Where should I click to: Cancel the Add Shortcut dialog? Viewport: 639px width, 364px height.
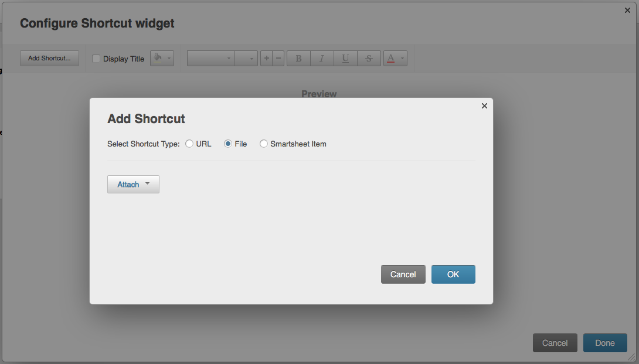403,274
